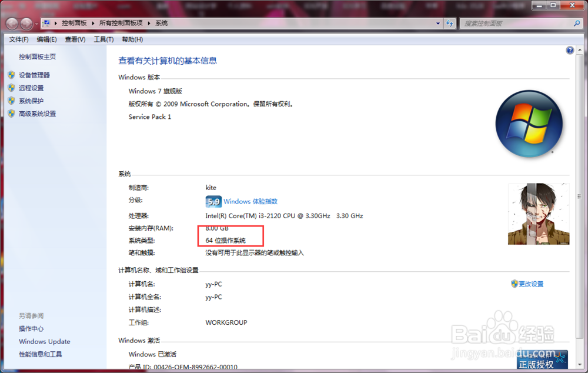588x373 pixels.
Task: Click shield icon beside 设备管理器
Action: pos(11,75)
